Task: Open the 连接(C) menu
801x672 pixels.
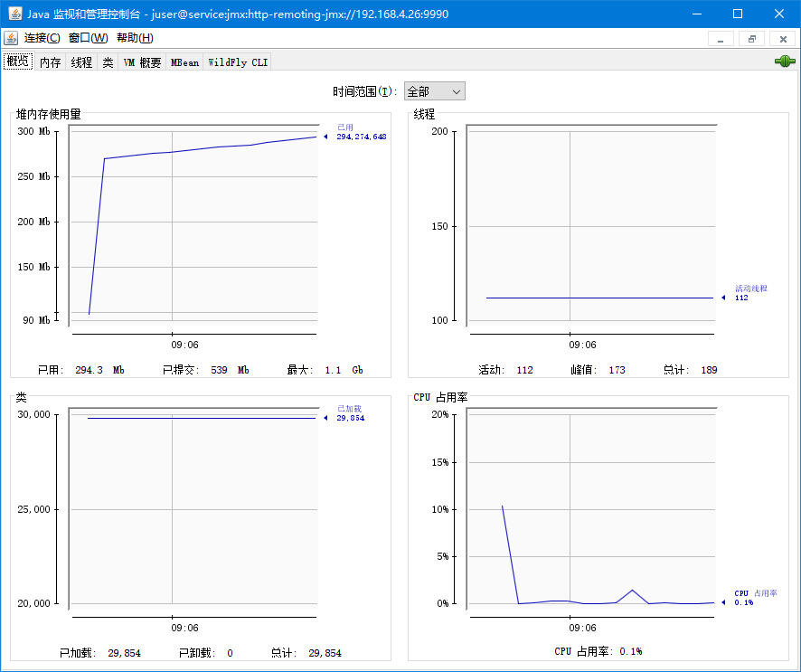Action: click(42, 38)
